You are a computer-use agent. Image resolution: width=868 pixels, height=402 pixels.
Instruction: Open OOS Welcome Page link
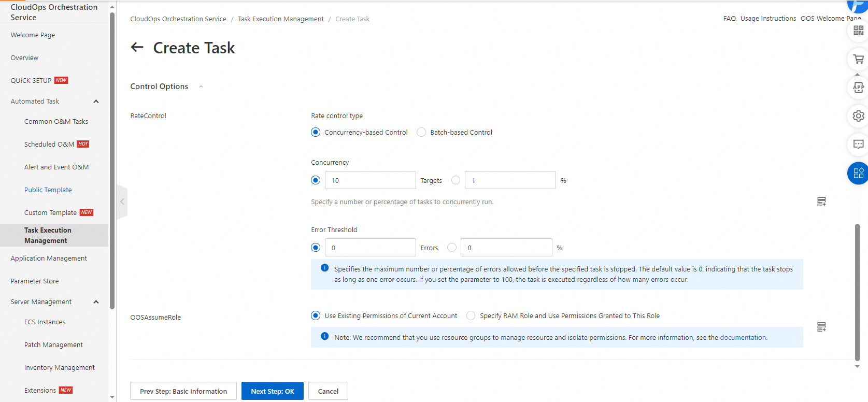(831, 19)
